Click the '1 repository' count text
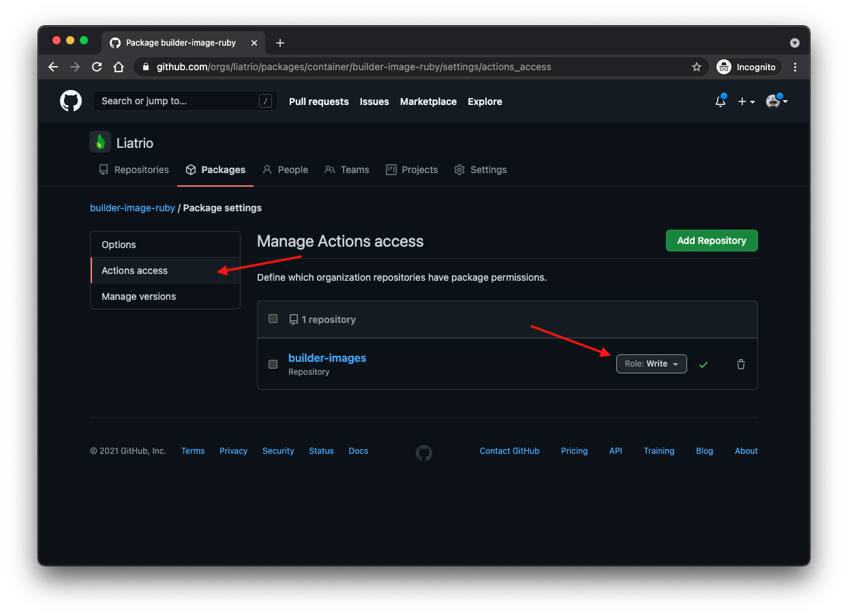848x616 pixels. (x=329, y=320)
